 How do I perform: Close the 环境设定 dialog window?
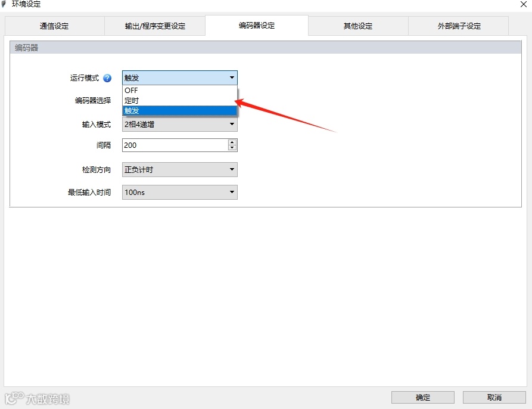coord(524,4)
